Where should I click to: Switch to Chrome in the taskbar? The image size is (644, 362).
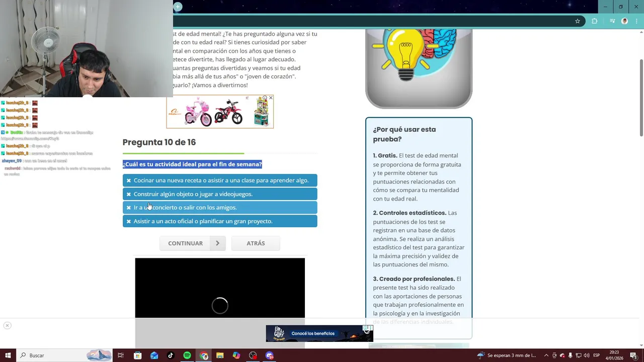204,355
